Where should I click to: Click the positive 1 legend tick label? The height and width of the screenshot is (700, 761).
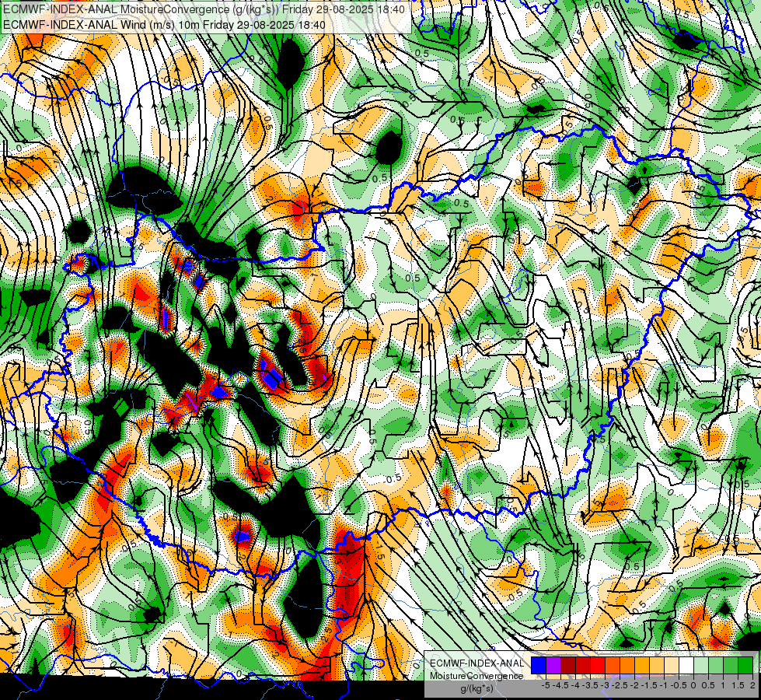coord(722,685)
